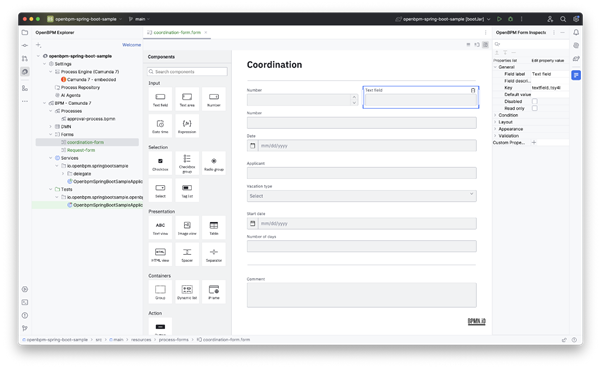Image resolution: width=601 pixels, height=369 pixels.
Task: Edit the Field label property value
Action: click(549, 74)
